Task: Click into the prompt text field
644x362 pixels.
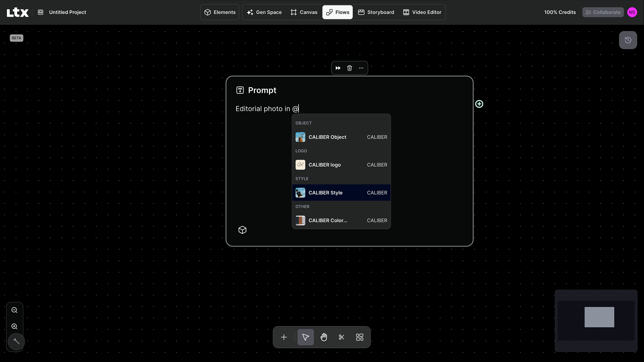Action: pos(349,109)
